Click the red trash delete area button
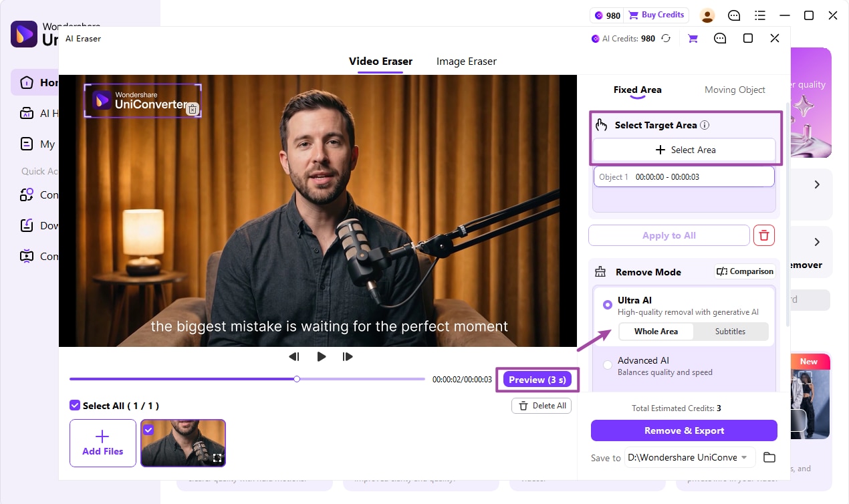This screenshot has width=849, height=504. (x=765, y=235)
